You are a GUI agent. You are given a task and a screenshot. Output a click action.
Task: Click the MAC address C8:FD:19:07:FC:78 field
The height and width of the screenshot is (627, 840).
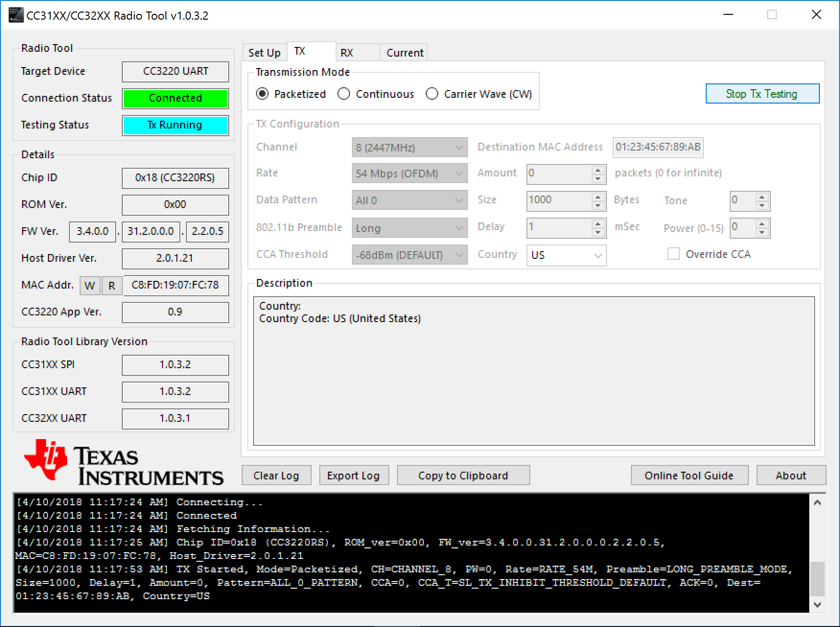point(176,285)
